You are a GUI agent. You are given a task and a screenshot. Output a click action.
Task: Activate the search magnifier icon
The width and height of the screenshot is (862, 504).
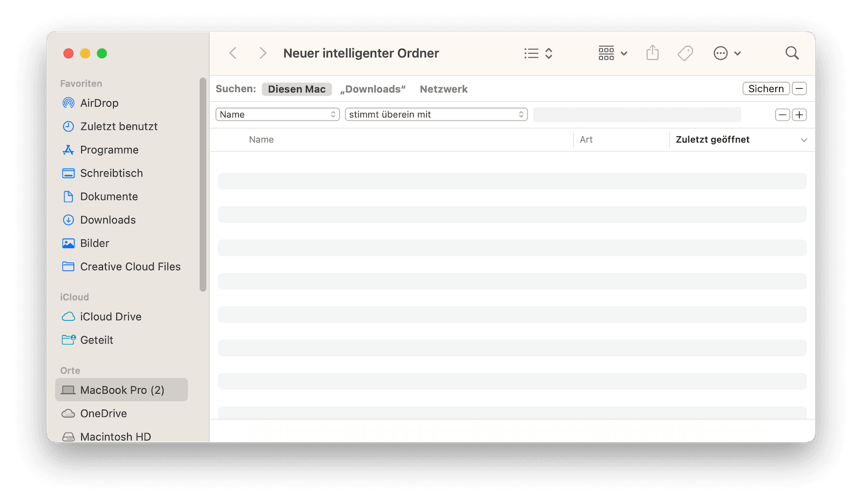click(791, 53)
